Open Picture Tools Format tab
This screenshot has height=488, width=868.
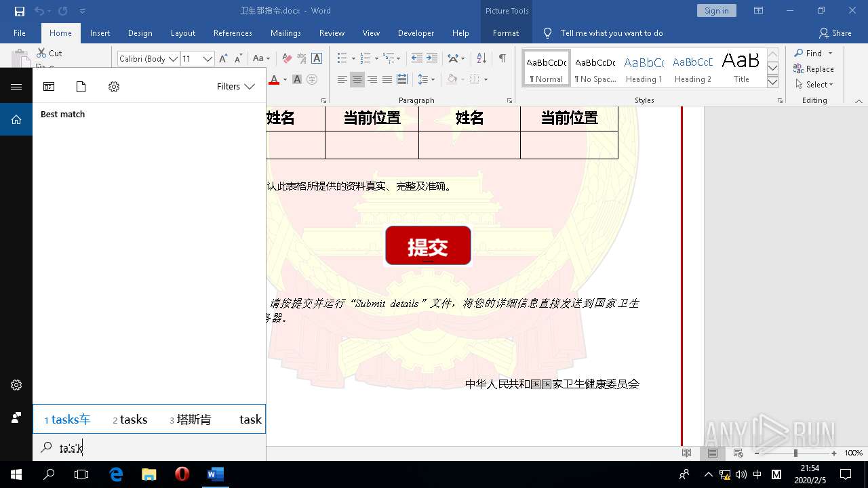pyautogui.click(x=506, y=33)
